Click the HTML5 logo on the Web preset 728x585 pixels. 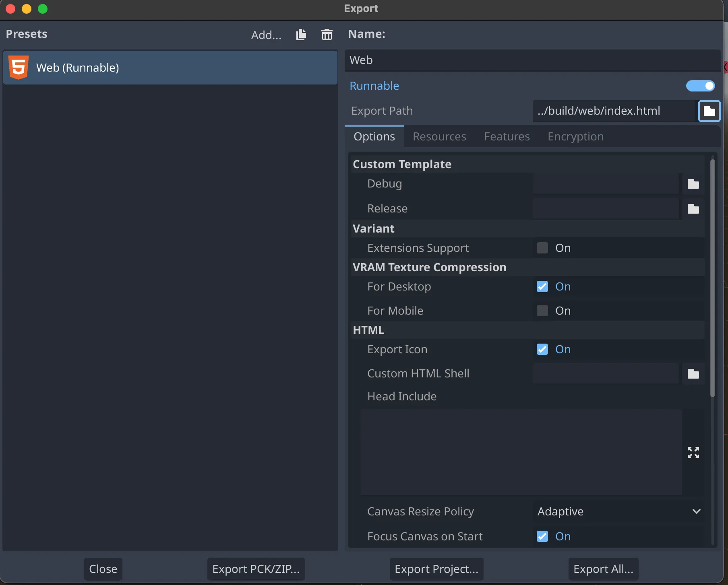point(18,67)
